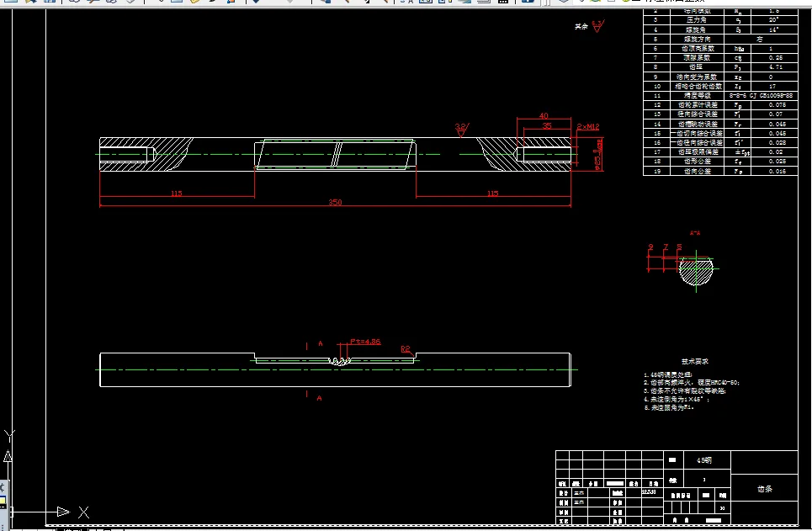
Task: Click the lower section-cut letter A
Action: point(319,398)
